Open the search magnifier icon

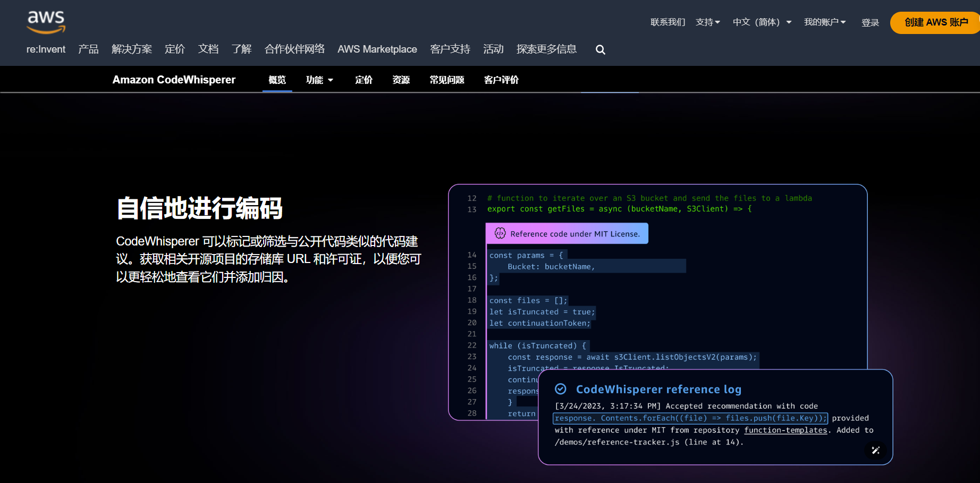click(601, 49)
